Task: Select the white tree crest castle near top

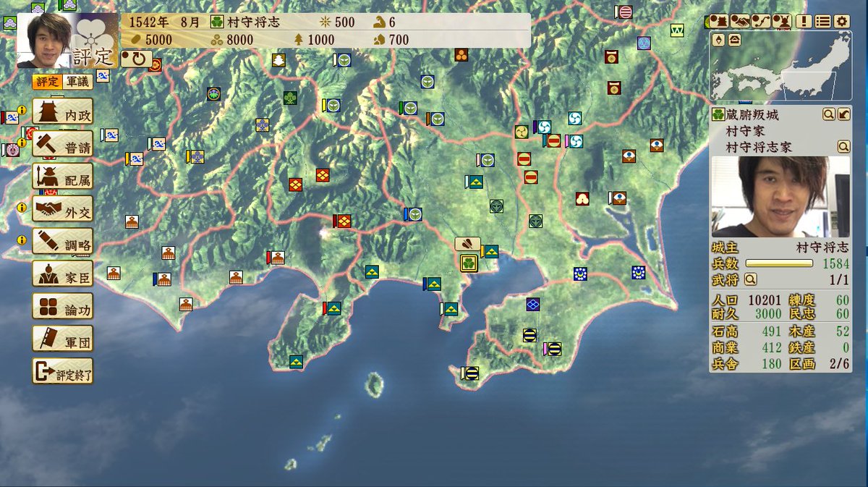Action: pos(279,61)
